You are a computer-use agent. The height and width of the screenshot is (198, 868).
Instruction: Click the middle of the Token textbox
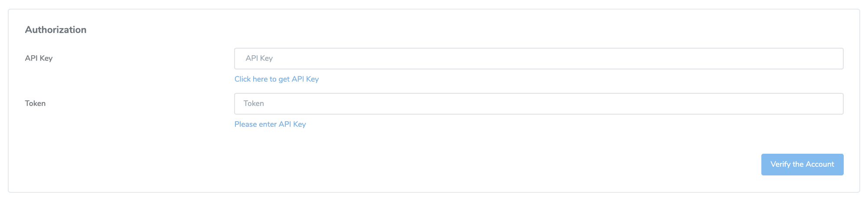coord(539,104)
